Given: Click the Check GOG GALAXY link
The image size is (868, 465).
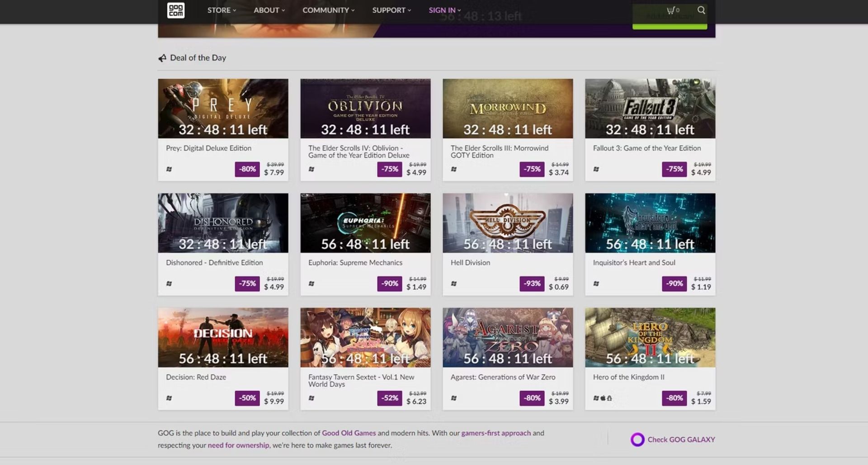Looking at the screenshot, I should tap(681, 440).
